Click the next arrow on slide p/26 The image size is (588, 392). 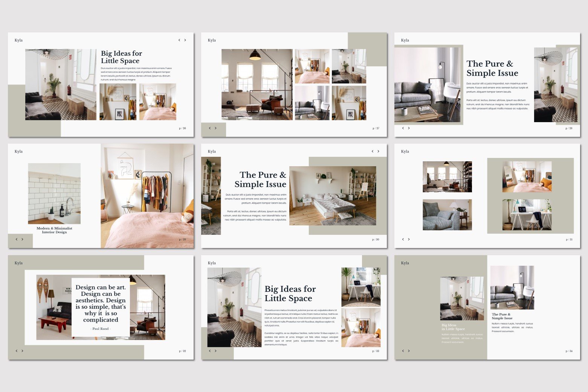(x=185, y=40)
